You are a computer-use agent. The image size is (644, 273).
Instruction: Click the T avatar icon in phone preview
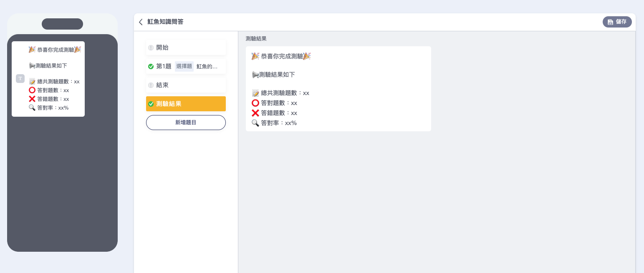[20, 78]
